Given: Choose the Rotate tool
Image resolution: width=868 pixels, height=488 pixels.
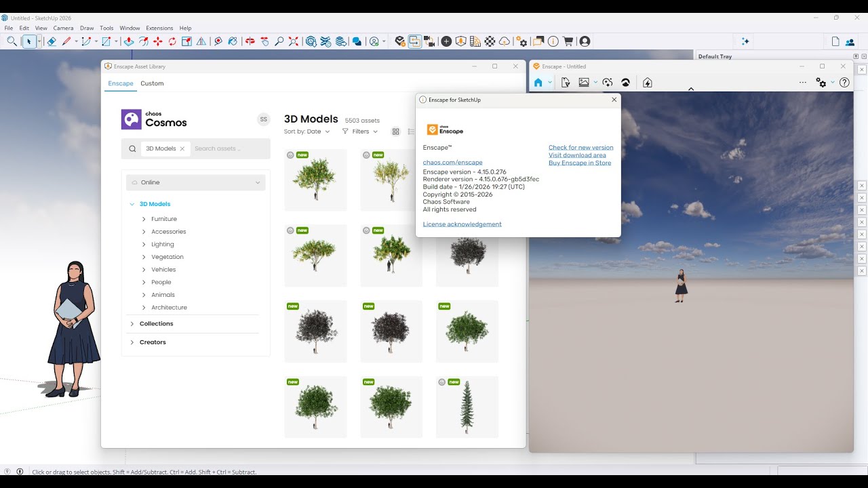Looking at the screenshot, I should coord(172,41).
